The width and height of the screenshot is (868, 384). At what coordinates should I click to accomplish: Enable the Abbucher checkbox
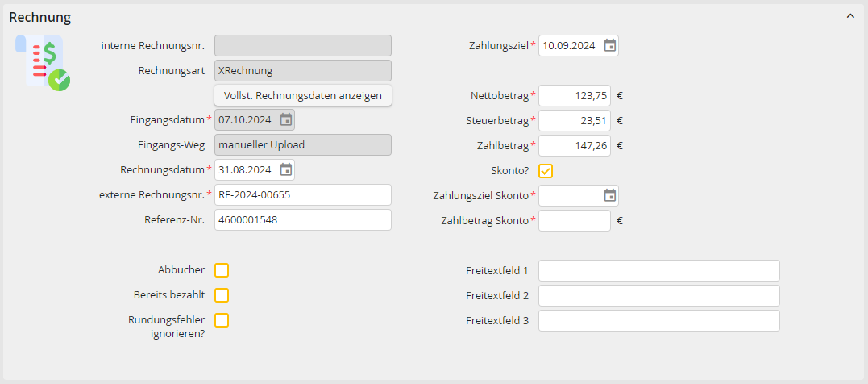[x=222, y=270]
